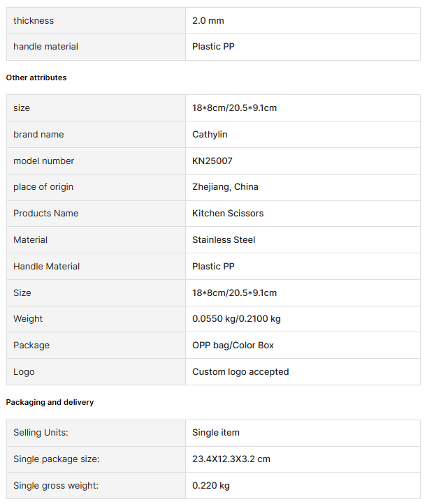Select the 23.4X12.3X3.2 cm package size

point(231,459)
